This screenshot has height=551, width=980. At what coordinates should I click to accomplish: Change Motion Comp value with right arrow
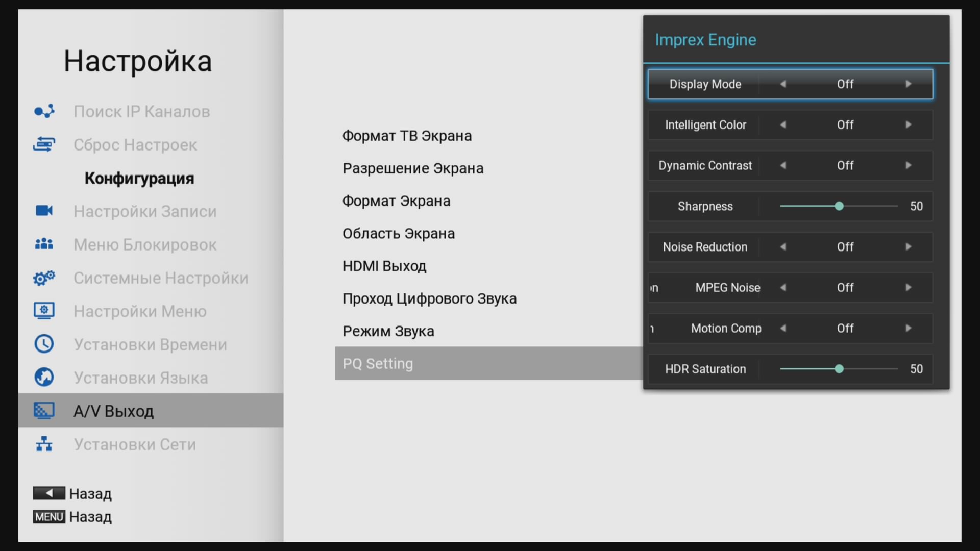coord(909,328)
